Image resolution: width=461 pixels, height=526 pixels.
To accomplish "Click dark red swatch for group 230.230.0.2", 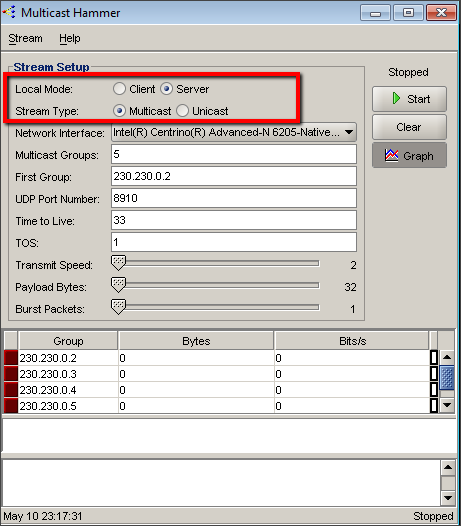I will click(x=11, y=358).
